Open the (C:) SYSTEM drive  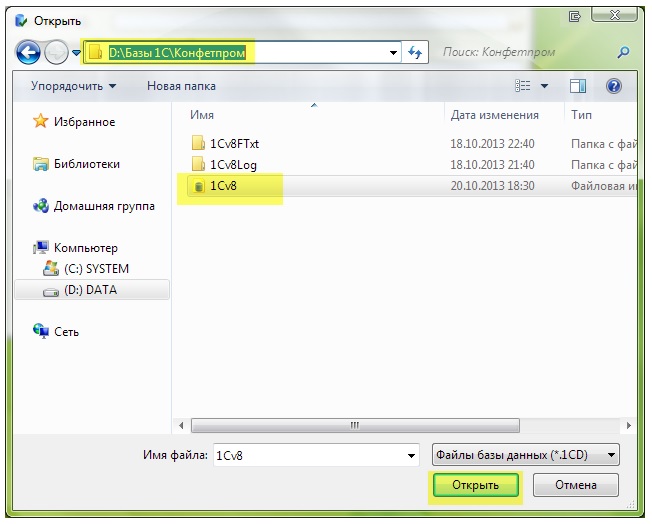coord(96,269)
